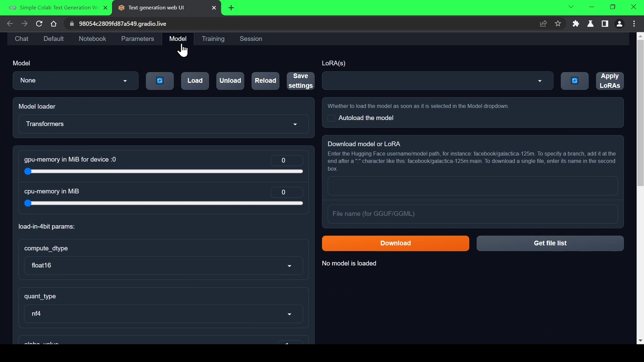Focus the File name GGUF/GGML field
This screenshot has height=362, width=644.
pos(472,214)
